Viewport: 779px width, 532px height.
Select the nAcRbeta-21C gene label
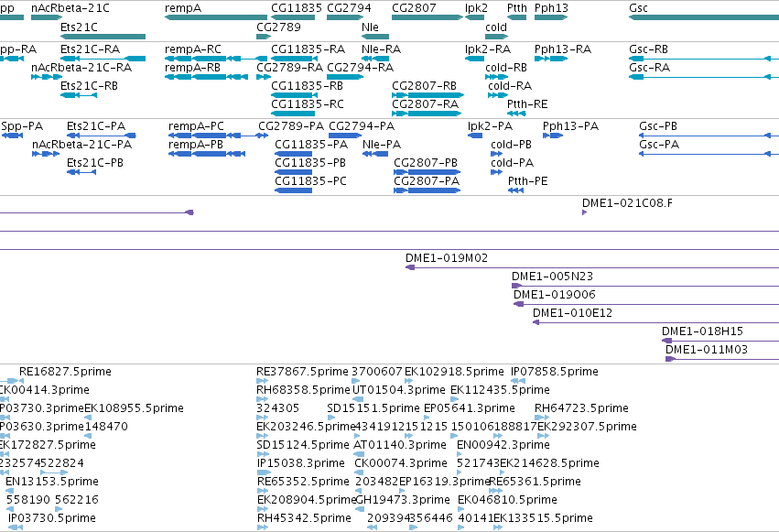[x=70, y=8]
